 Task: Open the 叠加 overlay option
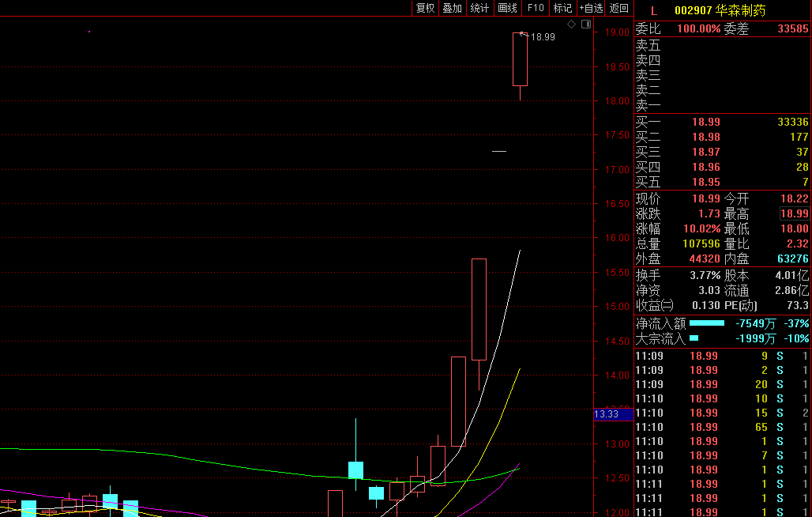(452, 8)
